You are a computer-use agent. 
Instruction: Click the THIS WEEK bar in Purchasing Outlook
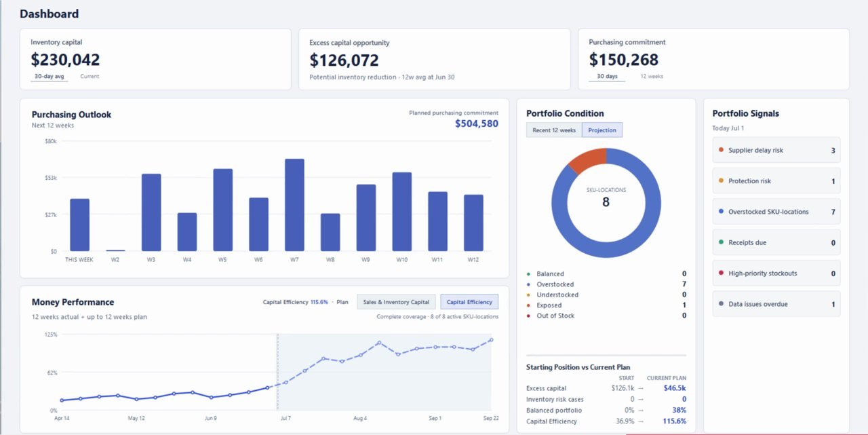tap(79, 225)
